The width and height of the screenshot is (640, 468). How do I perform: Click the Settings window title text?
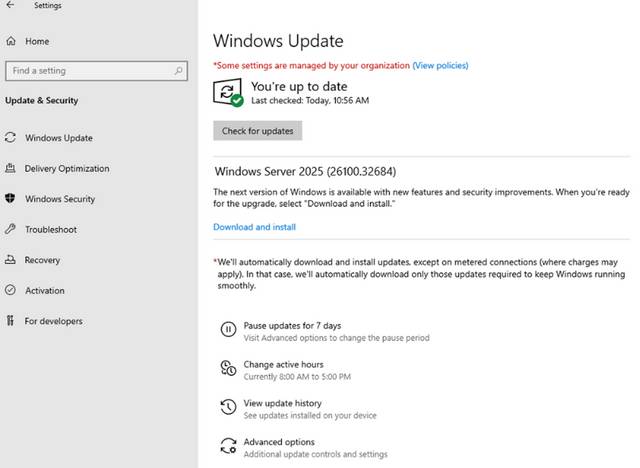48,5
